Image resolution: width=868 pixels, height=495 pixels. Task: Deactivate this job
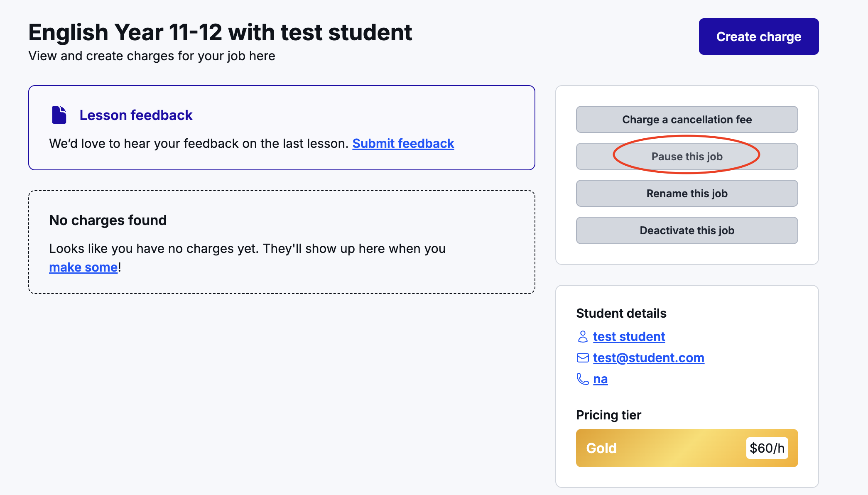click(687, 230)
